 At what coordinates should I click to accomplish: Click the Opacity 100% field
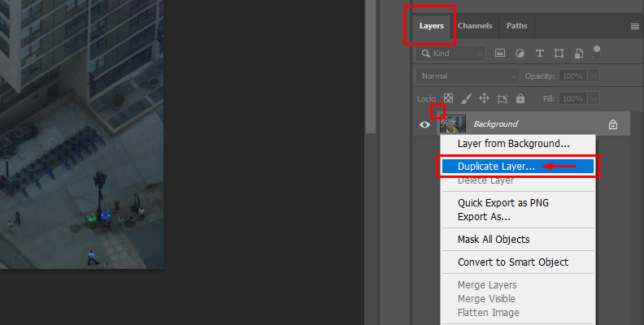(x=572, y=76)
